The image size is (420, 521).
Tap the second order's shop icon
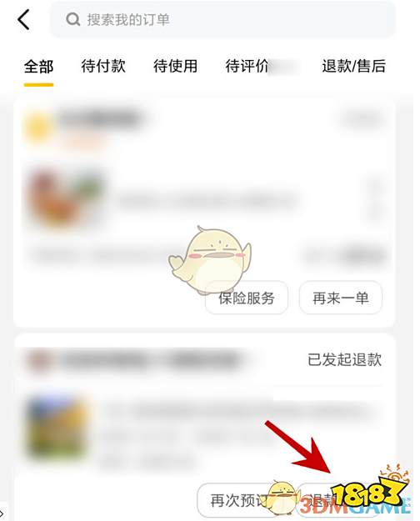point(39,360)
